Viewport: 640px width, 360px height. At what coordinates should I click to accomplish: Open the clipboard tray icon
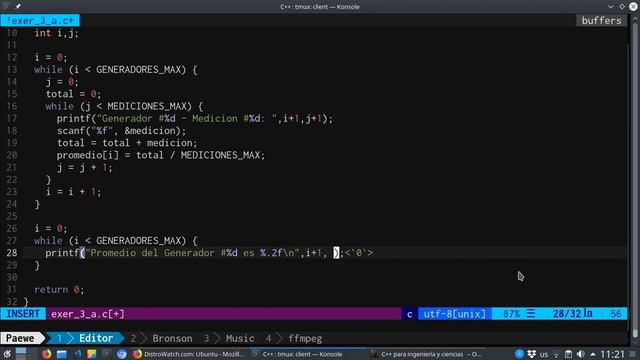pyautogui.click(x=568, y=354)
